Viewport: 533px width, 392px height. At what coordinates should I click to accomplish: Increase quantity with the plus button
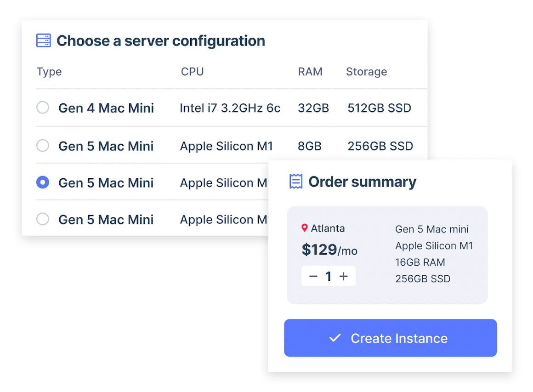coord(344,276)
